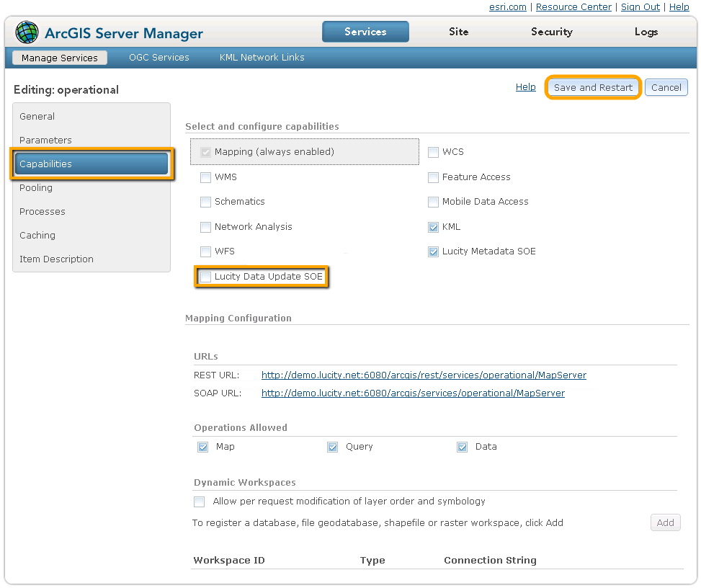Image resolution: width=701 pixels, height=588 pixels.
Task: Uncheck the KML capability
Action: pyautogui.click(x=433, y=227)
